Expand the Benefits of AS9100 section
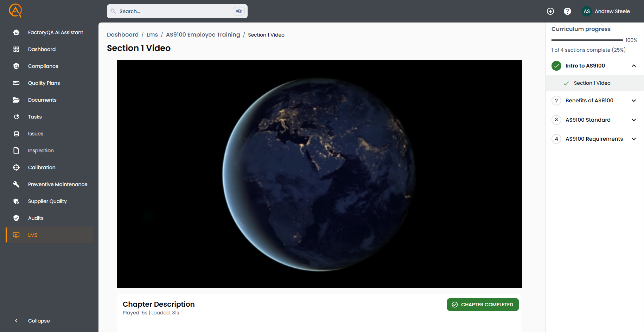Viewport: 644px width, 332px height. [634, 101]
